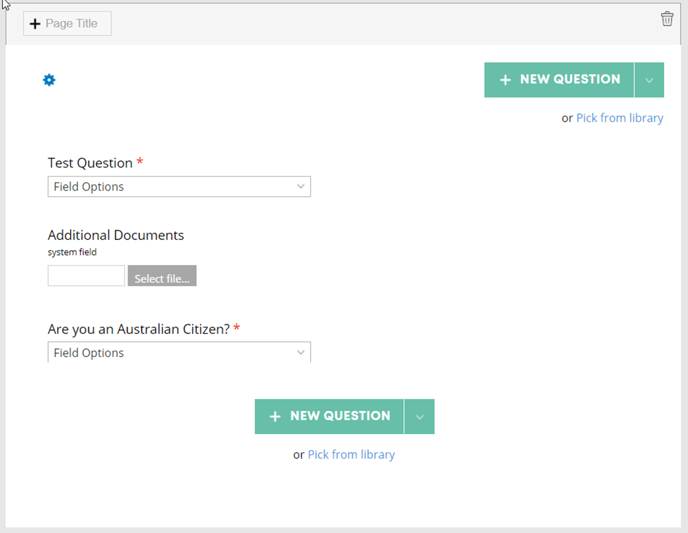
Task: Select the Australian Citizen question label
Action: point(139,329)
